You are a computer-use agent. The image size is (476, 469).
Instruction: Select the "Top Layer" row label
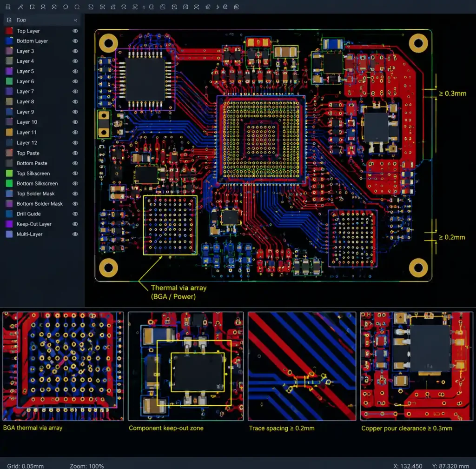coord(28,31)
